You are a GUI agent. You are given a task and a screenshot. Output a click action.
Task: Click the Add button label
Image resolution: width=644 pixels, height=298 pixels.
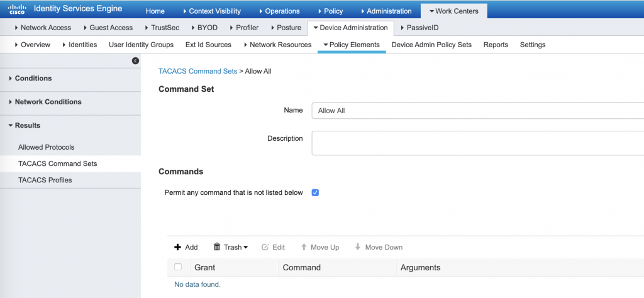tap(191, 247)
